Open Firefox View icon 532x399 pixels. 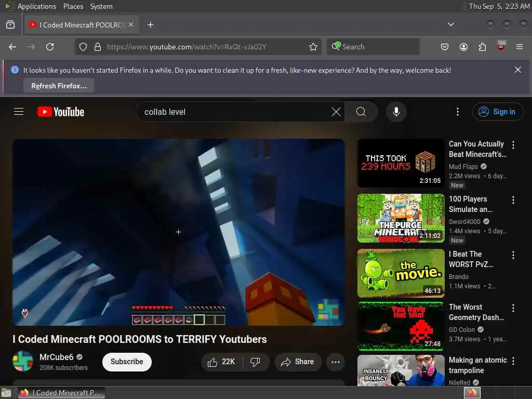pyautogui.click(x=10, y=25)
